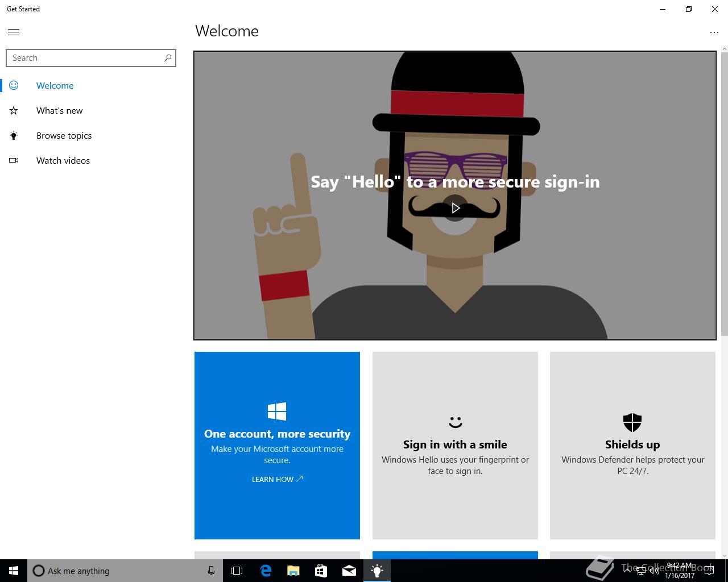Select the Welcome menu item
The image size is (728, 582).
(x=91, y=85)
